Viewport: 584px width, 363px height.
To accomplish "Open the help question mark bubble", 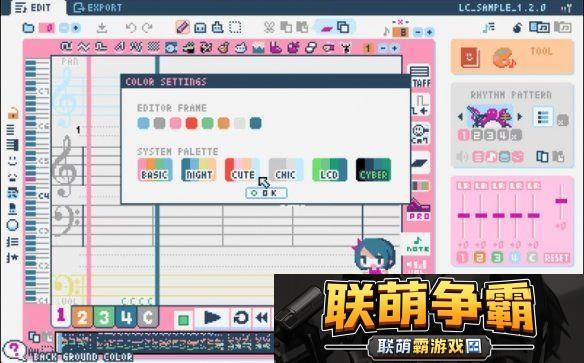I will 14,350.
